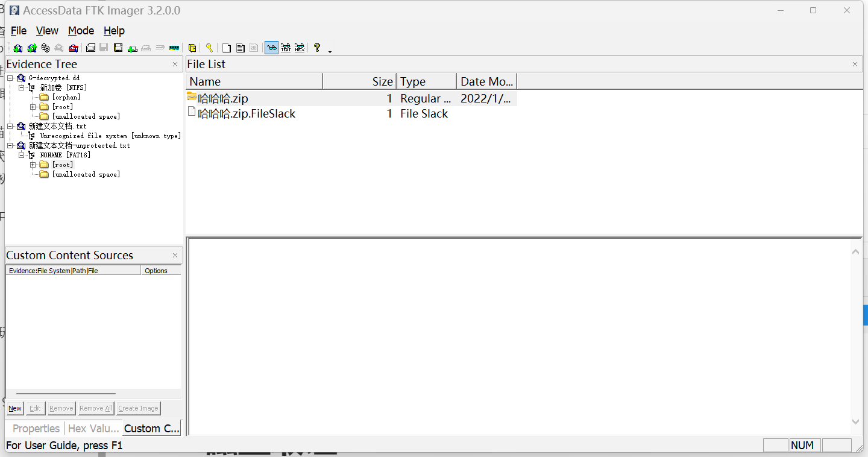Click the Add to Custom Content Image icon

(x=133, y=48)
